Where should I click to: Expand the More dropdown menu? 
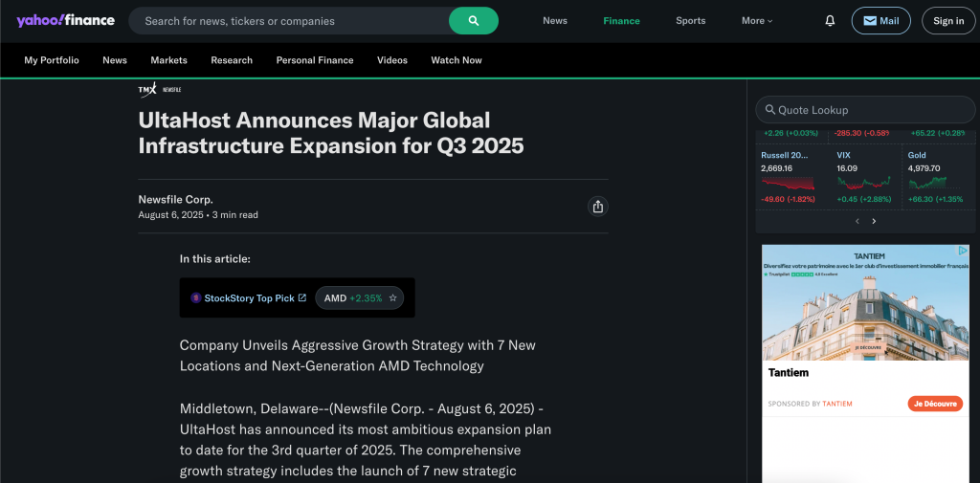pos(756,20)
